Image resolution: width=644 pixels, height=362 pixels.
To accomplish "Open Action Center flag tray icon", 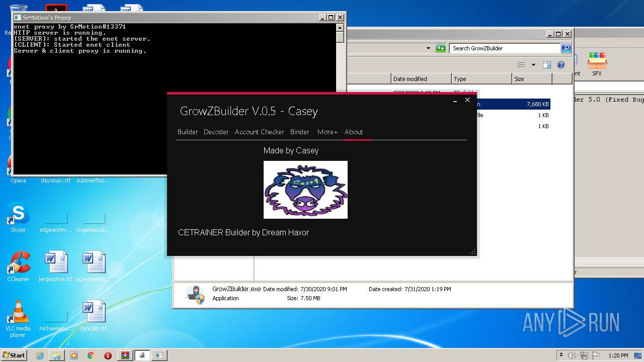I will pos(596,355).
